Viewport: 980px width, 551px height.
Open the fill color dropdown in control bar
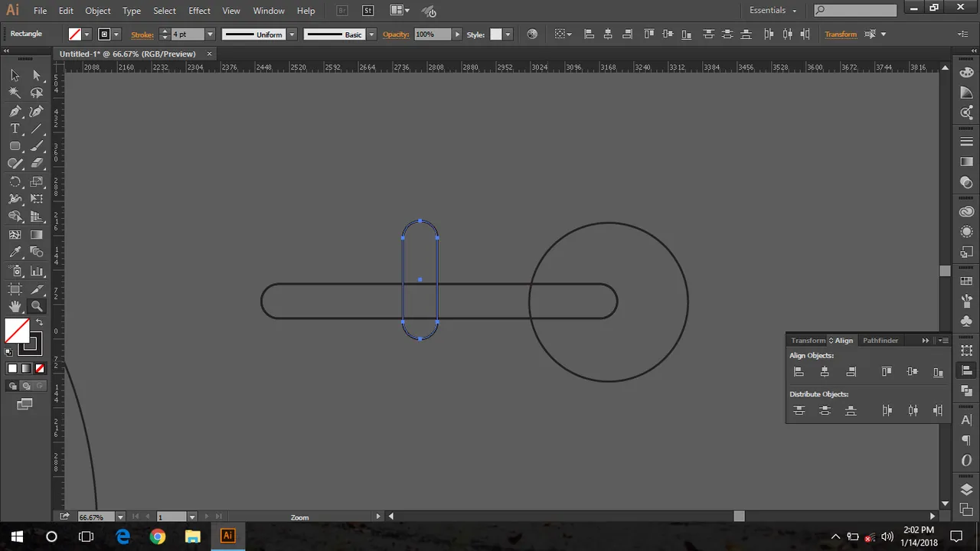87,34
